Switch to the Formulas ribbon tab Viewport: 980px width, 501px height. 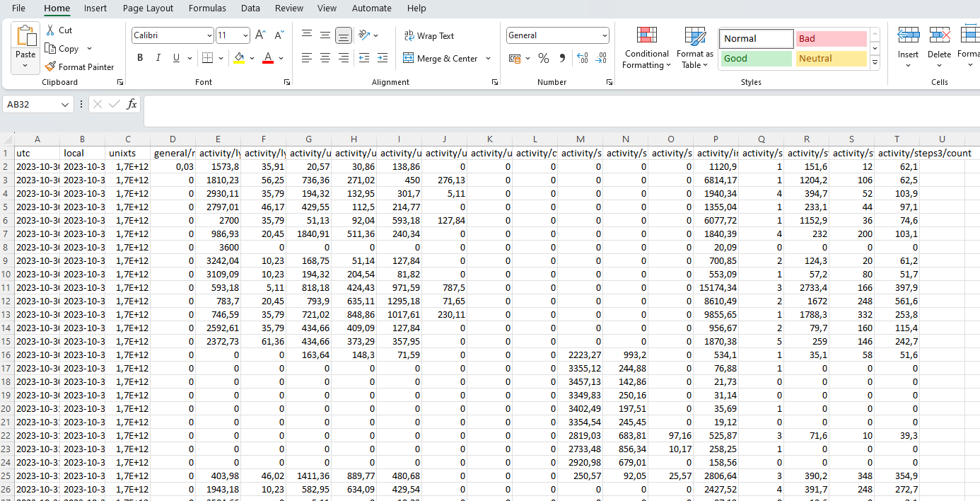pyautogui.click(x=207, y=8)
